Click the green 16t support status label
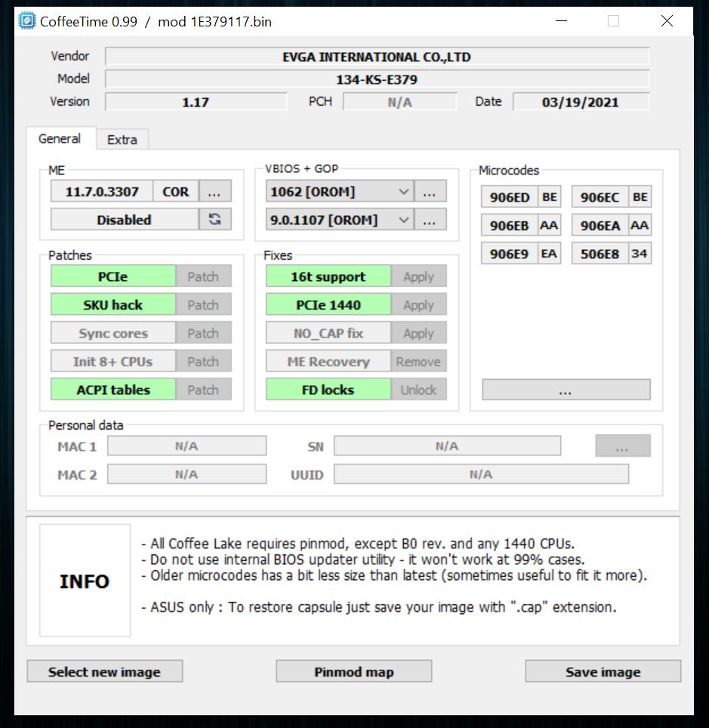 coord(328,276)
